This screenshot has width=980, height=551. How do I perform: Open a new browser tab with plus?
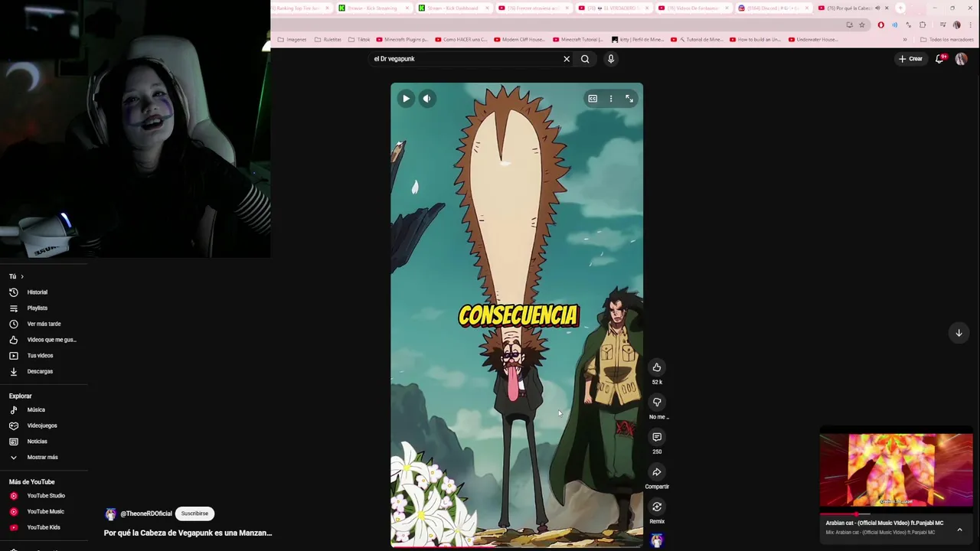900,8
